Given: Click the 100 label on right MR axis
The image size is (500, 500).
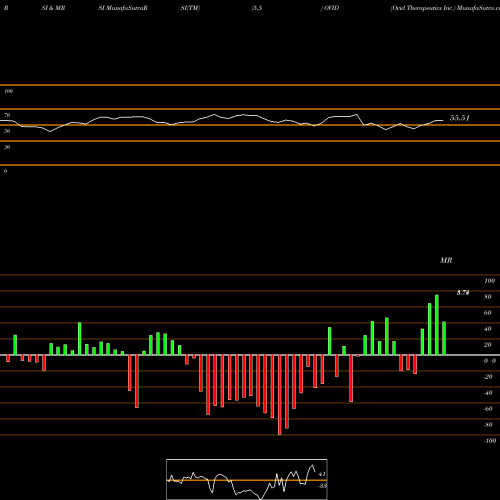Looking at the screenshot, I should coord(490,281).
